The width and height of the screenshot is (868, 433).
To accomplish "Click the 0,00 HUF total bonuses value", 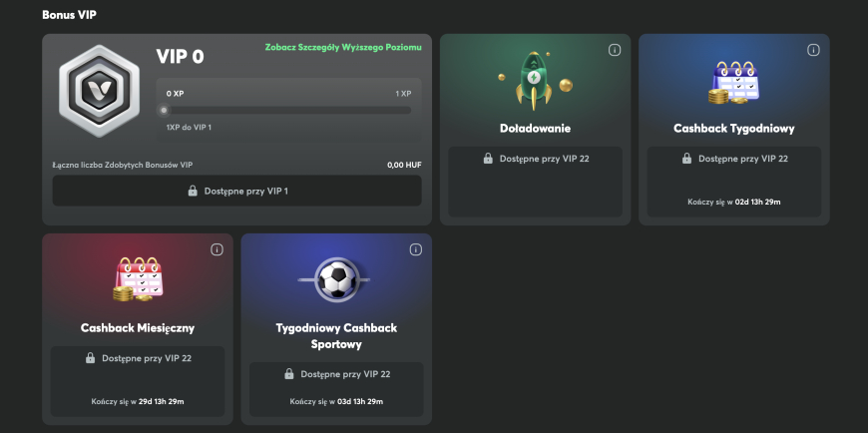I will (x=404, y=165).
